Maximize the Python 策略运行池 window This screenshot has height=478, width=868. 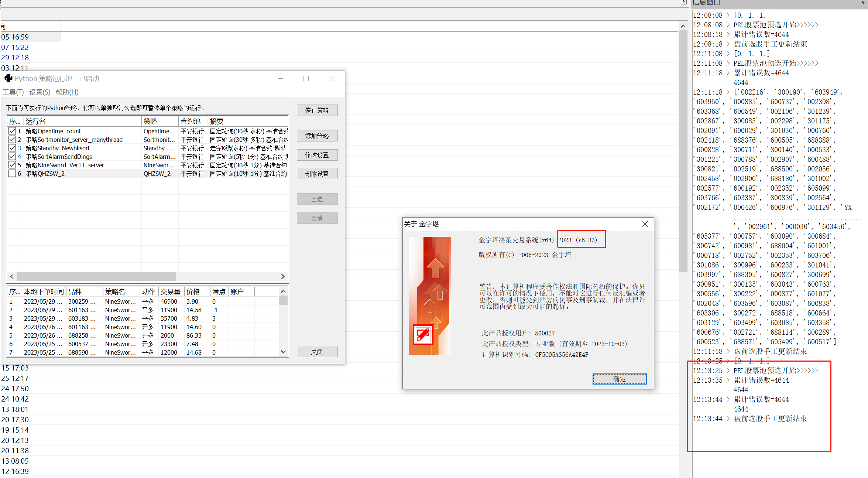(306, 79)
